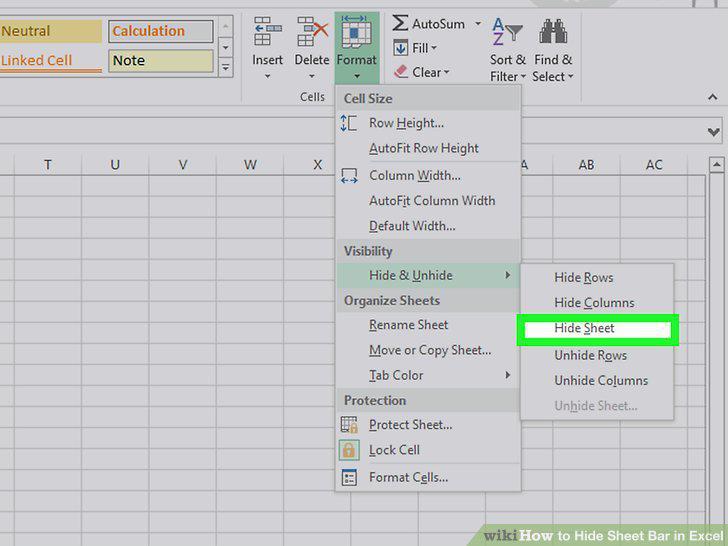Screen dimensions: 728x546
Task: Choose Protect Sheet... menu item
Action: pos(428,425)
